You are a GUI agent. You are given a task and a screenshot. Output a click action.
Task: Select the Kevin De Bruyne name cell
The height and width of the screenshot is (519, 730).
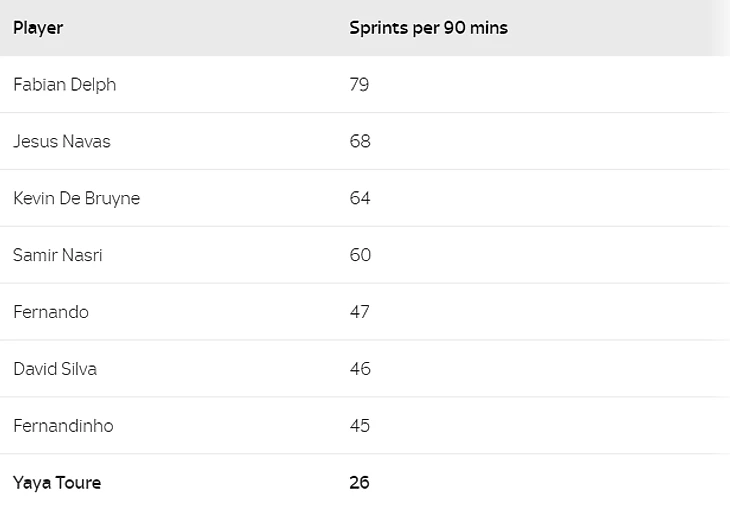76,198
